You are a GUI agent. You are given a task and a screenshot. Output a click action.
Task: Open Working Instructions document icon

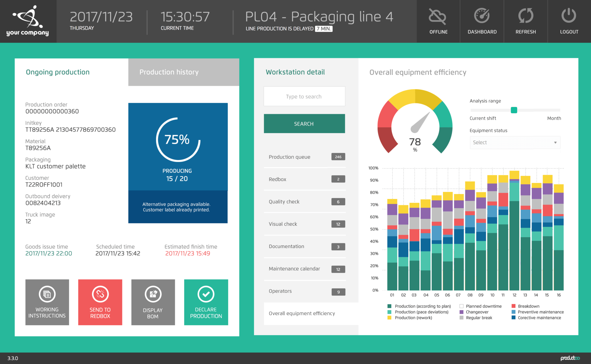click(47, 294)
